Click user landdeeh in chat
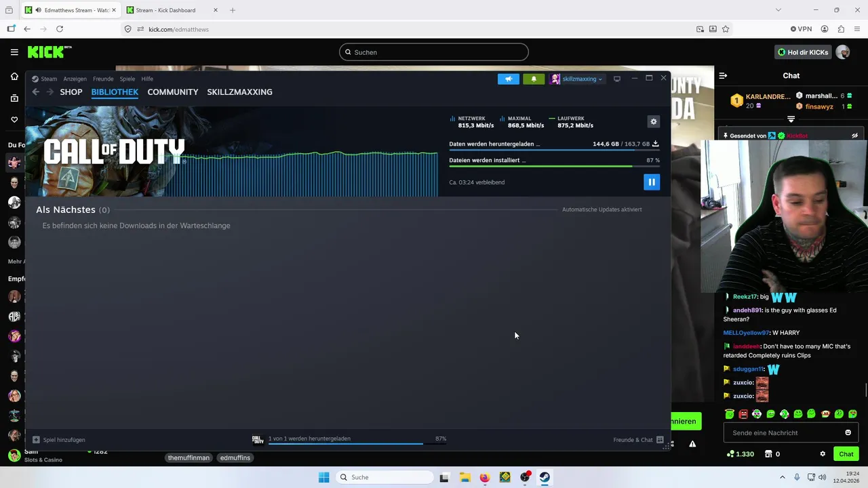The width and height of the screenshot is (868, 488). (747, 346)
